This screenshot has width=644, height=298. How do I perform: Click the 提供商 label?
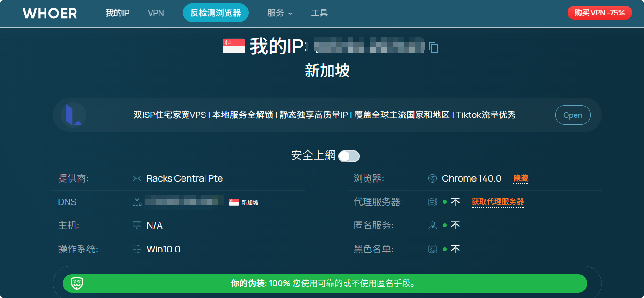click(73, 179)
